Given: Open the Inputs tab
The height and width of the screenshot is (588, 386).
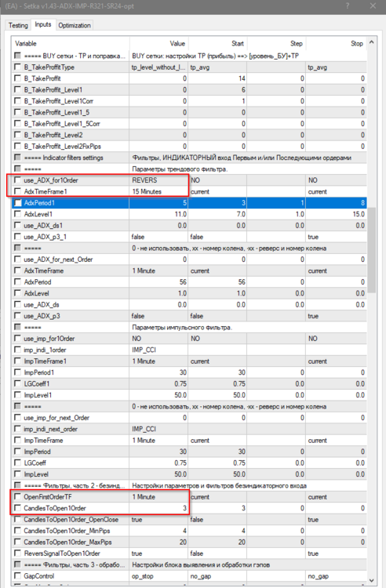Looking at the screenshot, I should pos(43,24).
